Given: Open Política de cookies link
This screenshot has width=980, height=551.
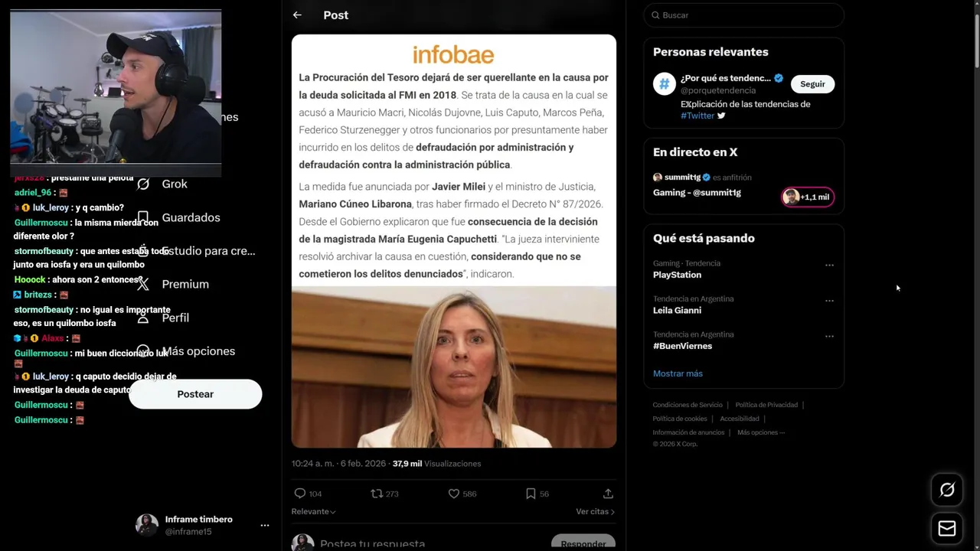Looking at the screenshot, I should pos(680,419).
